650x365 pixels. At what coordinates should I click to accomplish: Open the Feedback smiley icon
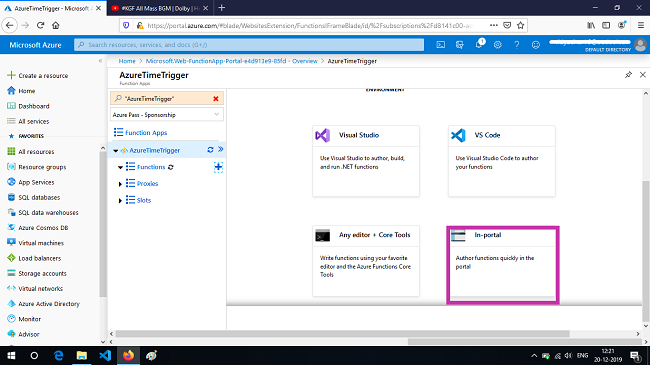coord(536,44)
